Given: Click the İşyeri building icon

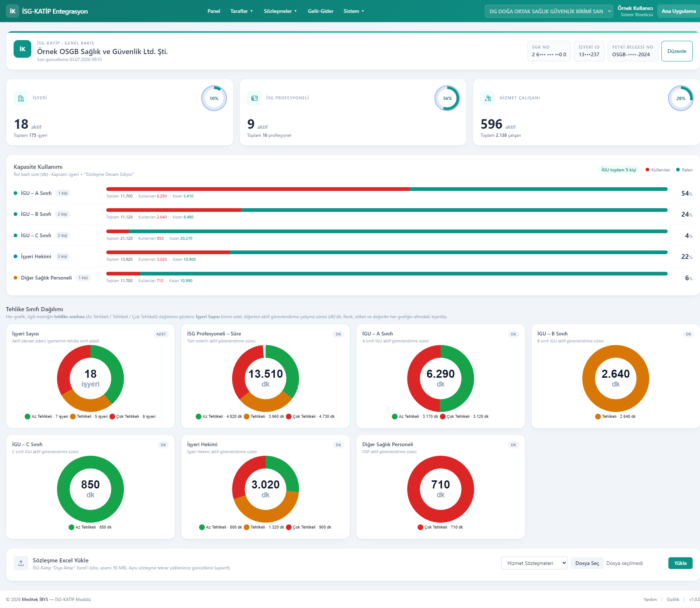Looking at the screenshot, I should pyautogui.click(x=21, y=98).
